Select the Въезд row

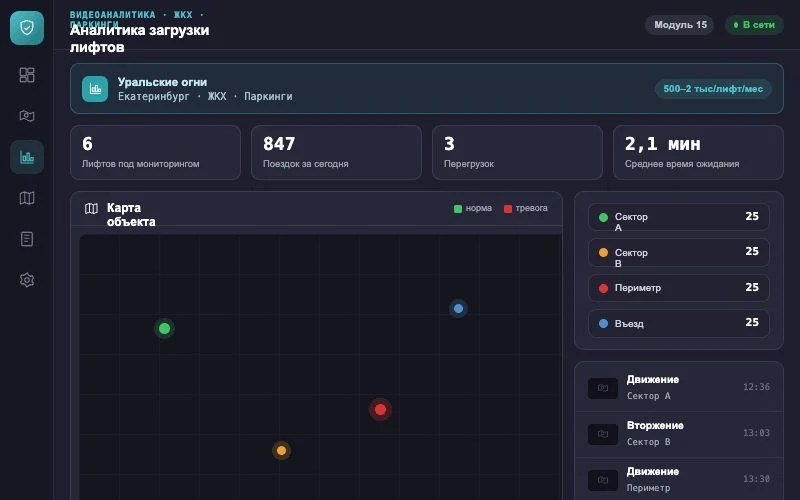(679, 323)
